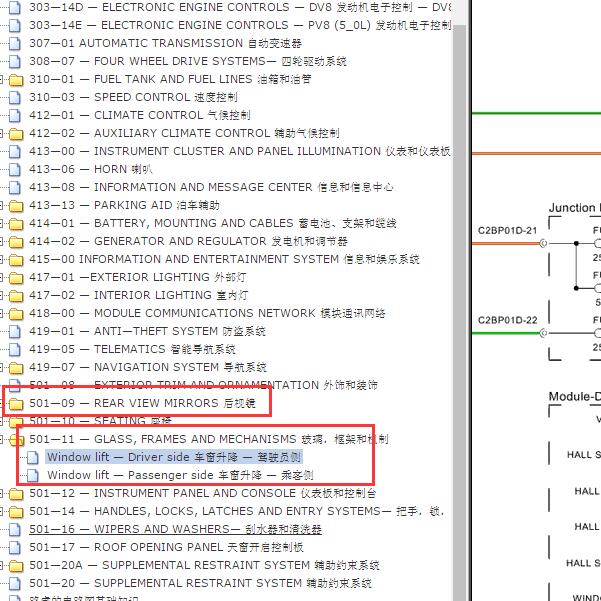Click C2BP01D-22 connector pin circle
The height and width of the screenshot is (601, 601).
click(543, 333)
